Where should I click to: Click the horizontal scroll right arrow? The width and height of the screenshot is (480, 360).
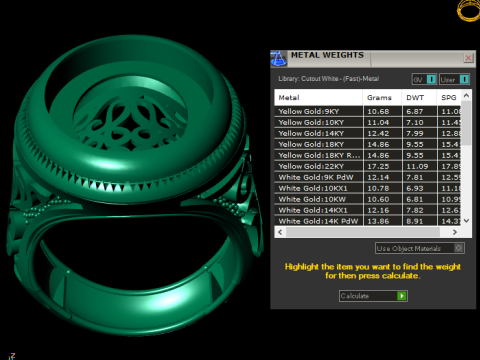coord(455,232)
